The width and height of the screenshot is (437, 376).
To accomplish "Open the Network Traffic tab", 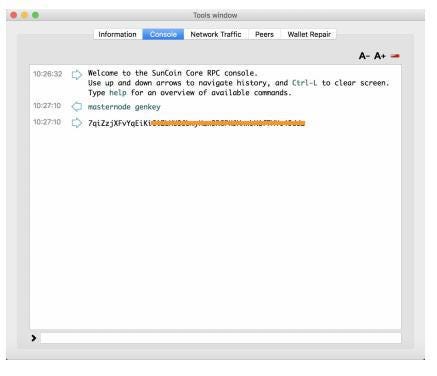I will [x=216, y=34].
